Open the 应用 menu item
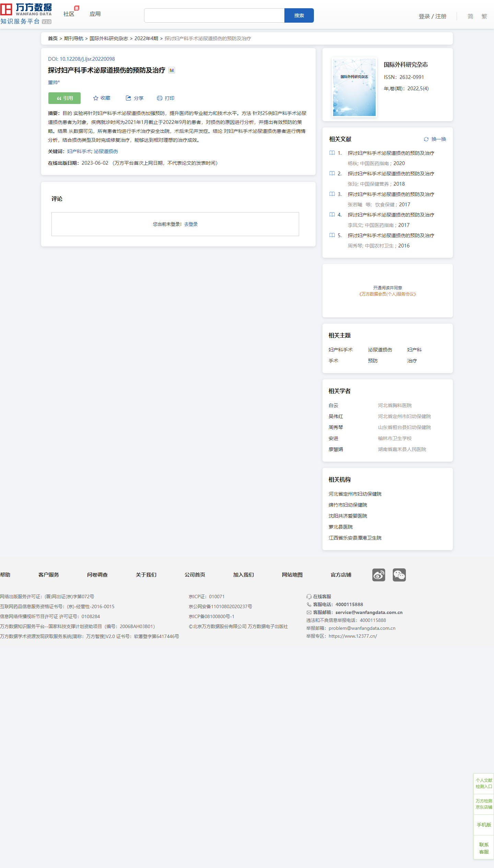Viewport: 494px width, 868px height. [x=95, y=14]
